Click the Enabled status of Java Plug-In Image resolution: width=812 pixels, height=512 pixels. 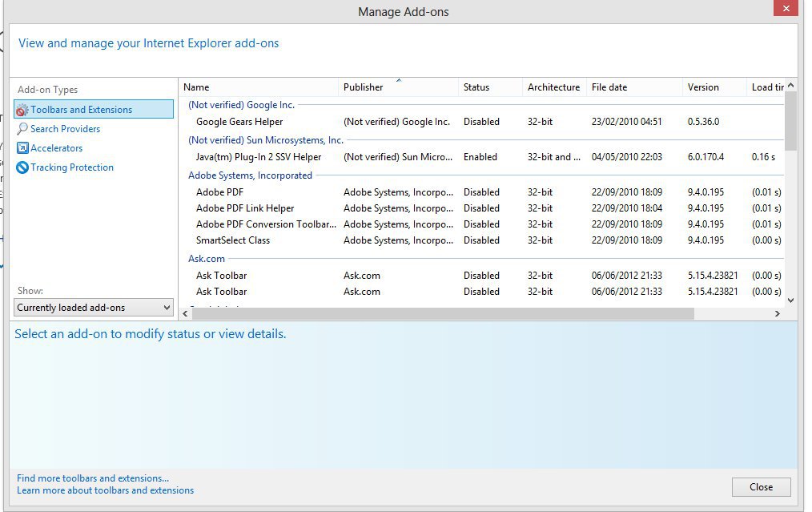[480, 157]
